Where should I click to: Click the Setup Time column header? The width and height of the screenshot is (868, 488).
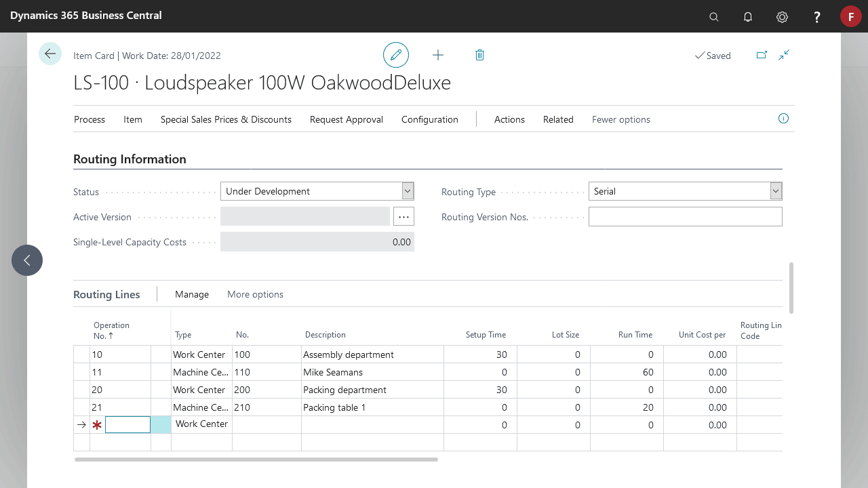click(486, 335)
